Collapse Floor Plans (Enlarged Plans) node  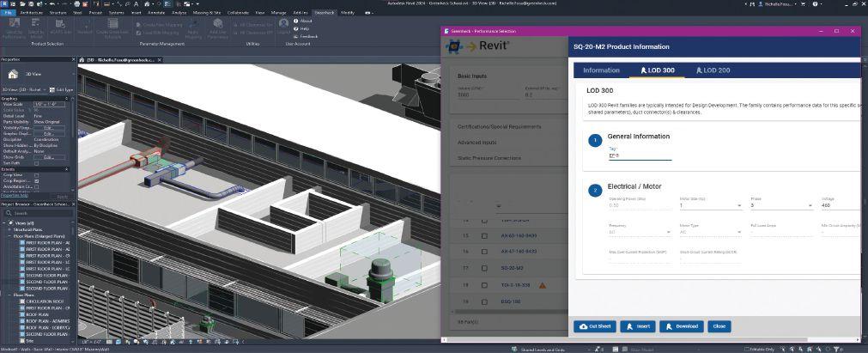tap(9, 235)
